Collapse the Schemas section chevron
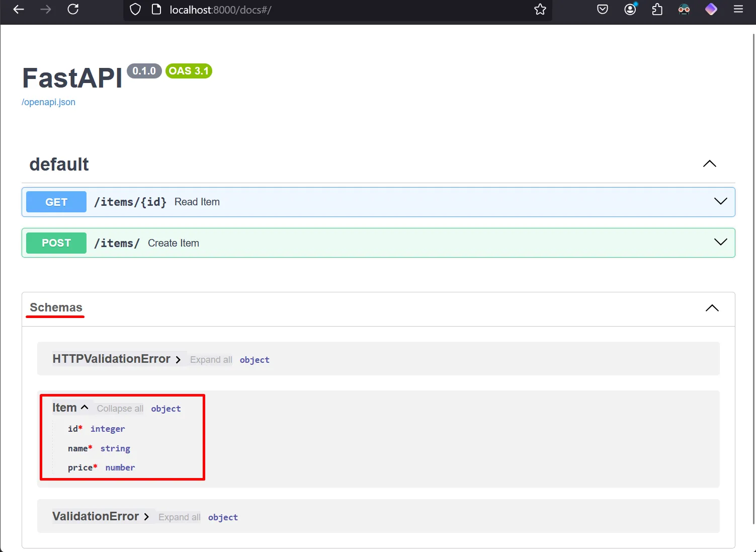 coord(712,308)
